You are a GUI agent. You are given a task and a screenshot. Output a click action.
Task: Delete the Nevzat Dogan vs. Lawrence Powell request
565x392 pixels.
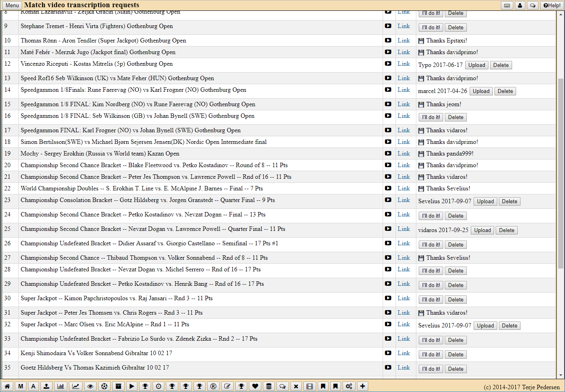(x=506, y=230)
